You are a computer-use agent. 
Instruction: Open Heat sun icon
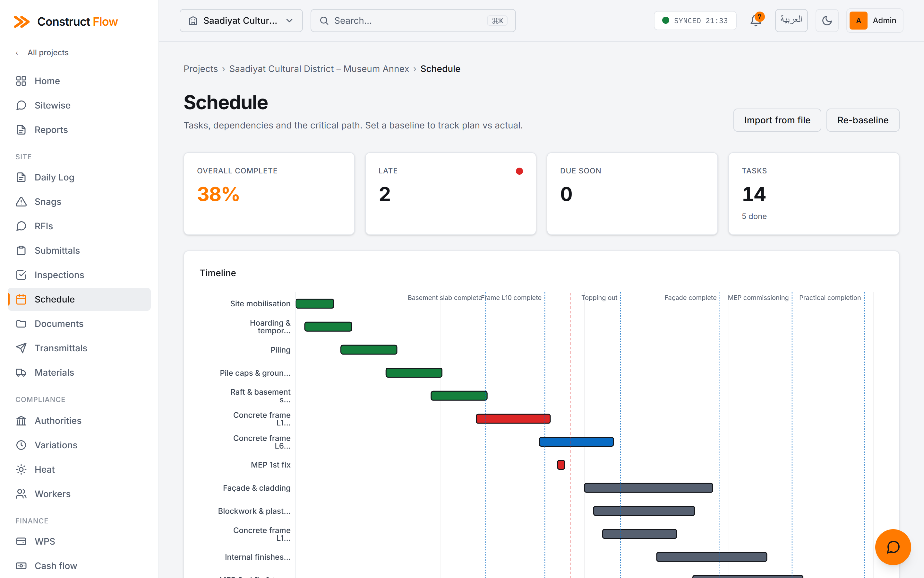click(x=21, y=470)
